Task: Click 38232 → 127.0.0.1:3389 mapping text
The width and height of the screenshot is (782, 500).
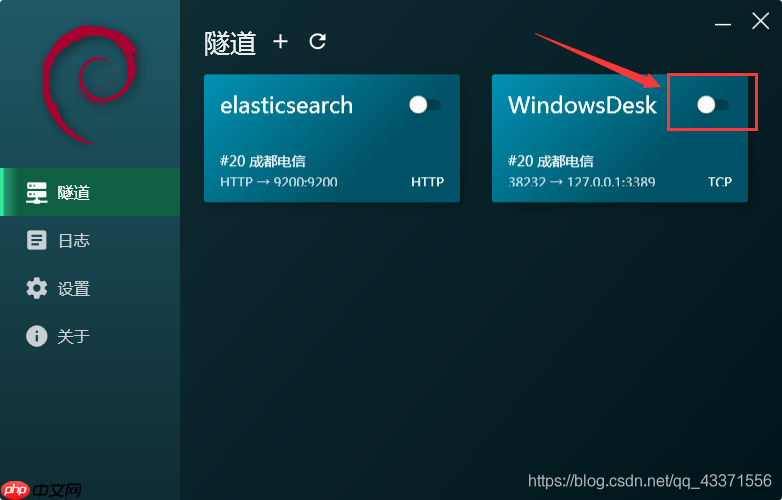Action: [x=582, y=181]
